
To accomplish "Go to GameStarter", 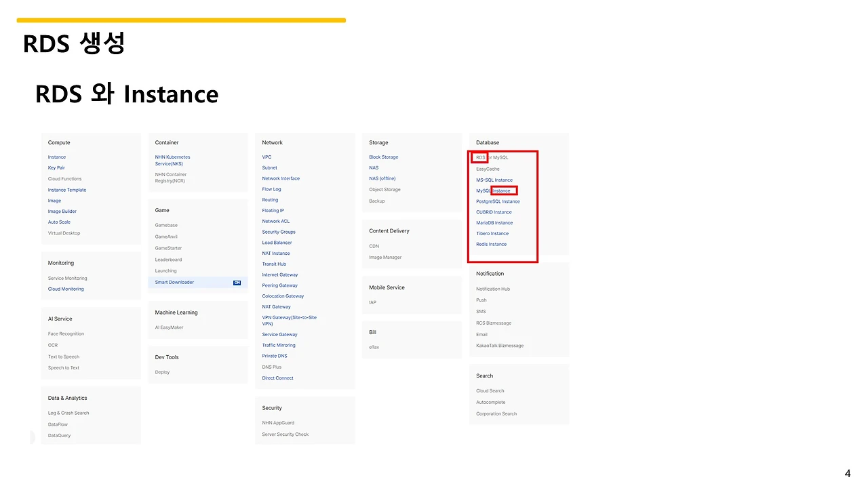I will tap(168, 248).
